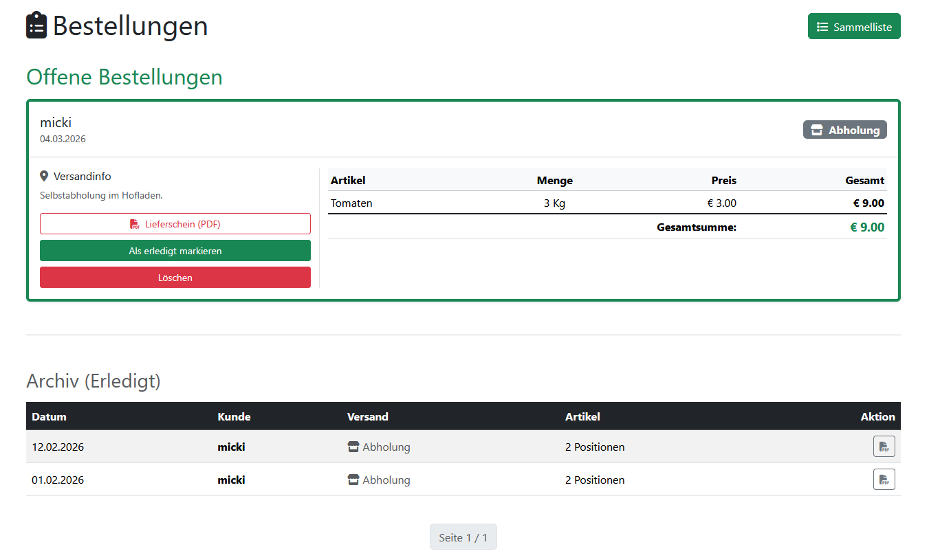
Task: Click customer name micki in the open order
Action: point(56,123)
